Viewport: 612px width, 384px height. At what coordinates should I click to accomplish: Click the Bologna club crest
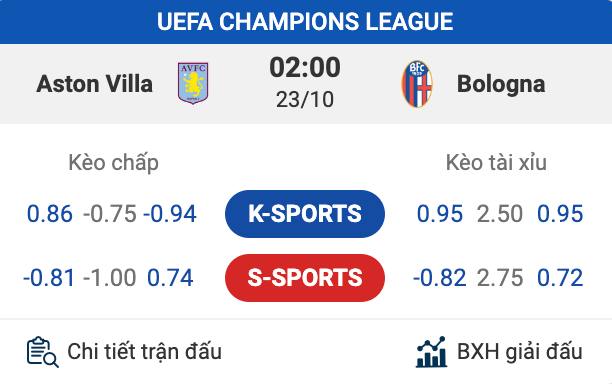click(x=417, y=84)
